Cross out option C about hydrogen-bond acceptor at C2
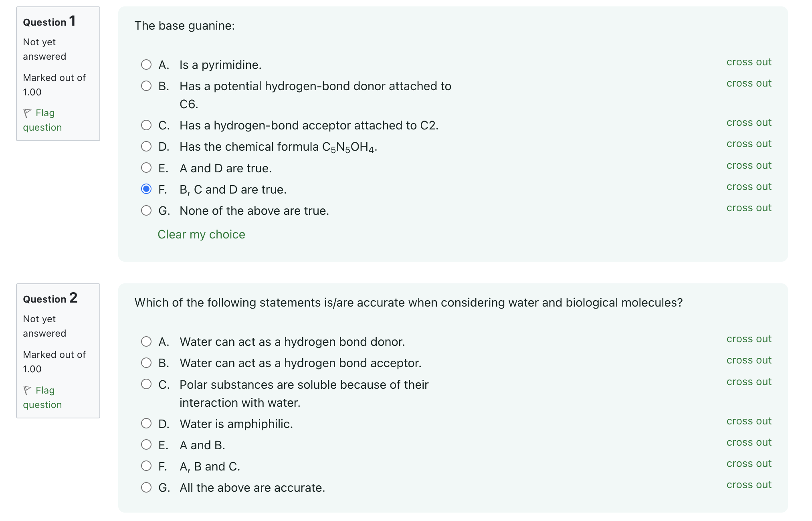Image resolution: width=812 pixels, height=521 pixels. tap(748, 123)
